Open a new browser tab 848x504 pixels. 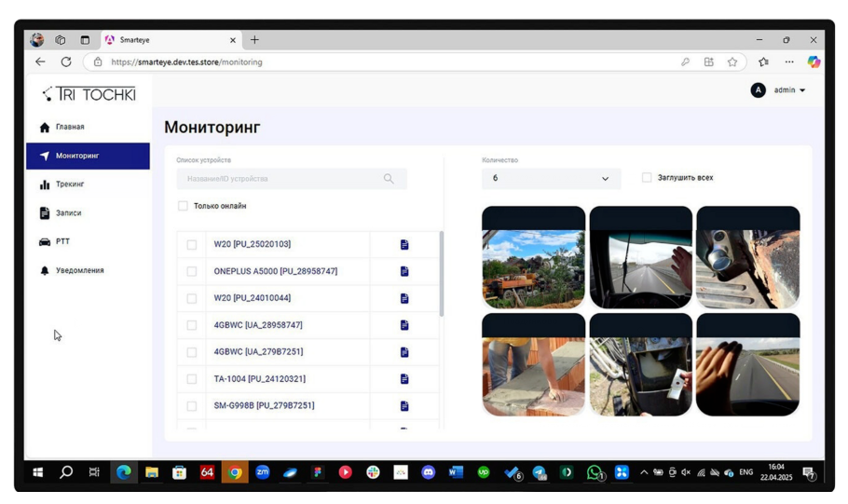254,39
